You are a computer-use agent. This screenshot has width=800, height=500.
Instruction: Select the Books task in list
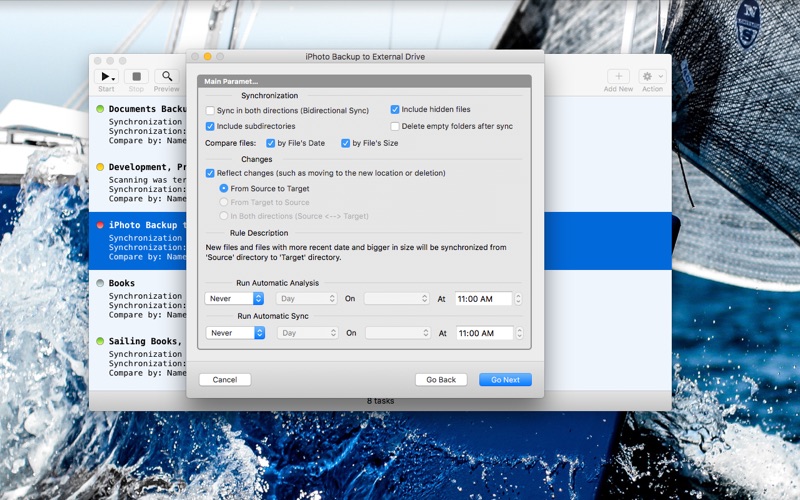click(x=138, y=299)
